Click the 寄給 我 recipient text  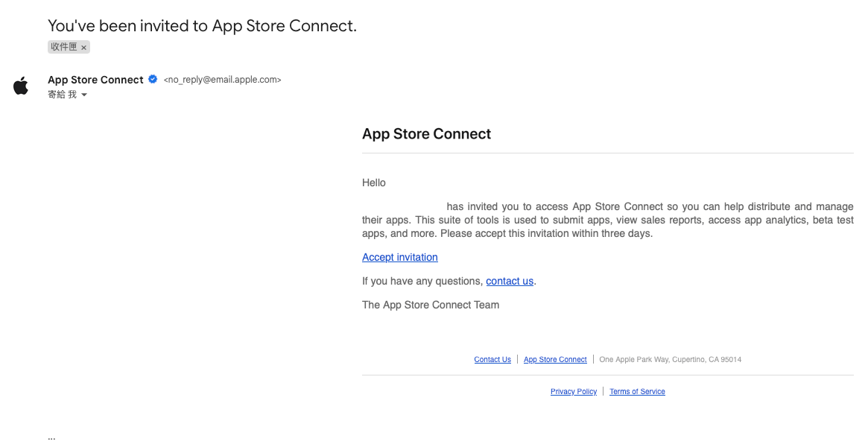pos(62,95)
